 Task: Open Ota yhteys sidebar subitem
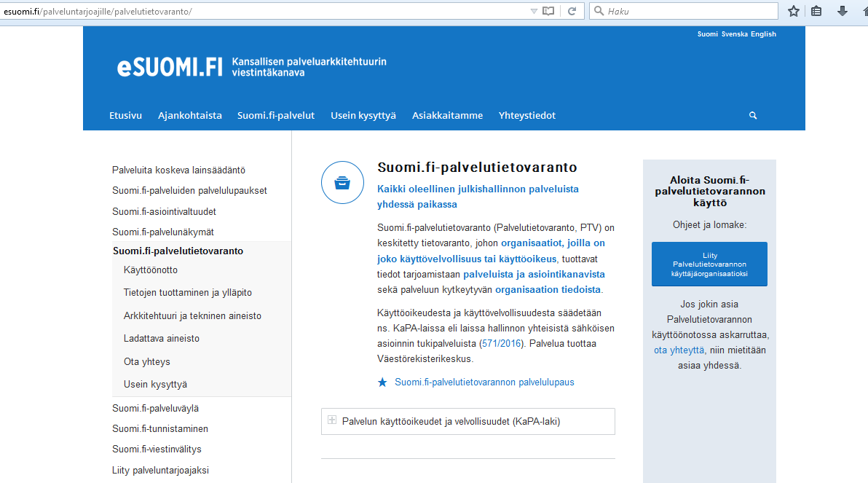point(146,361)
